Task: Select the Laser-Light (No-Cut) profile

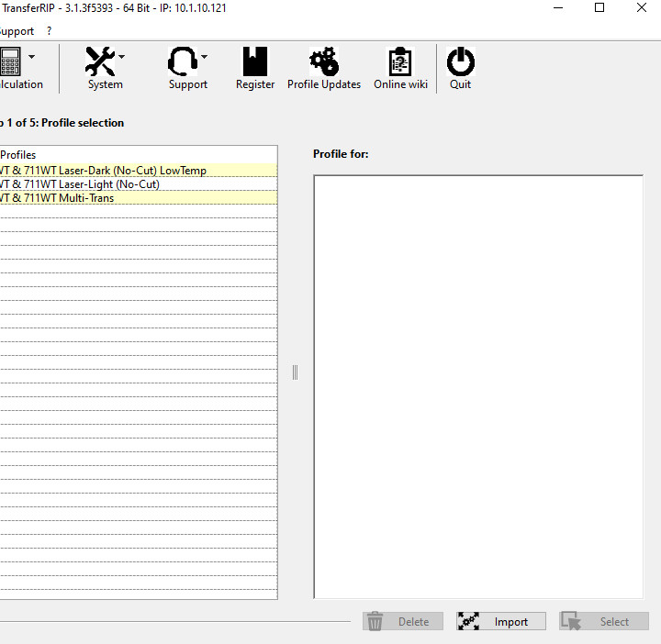Action: click(139, 184)
